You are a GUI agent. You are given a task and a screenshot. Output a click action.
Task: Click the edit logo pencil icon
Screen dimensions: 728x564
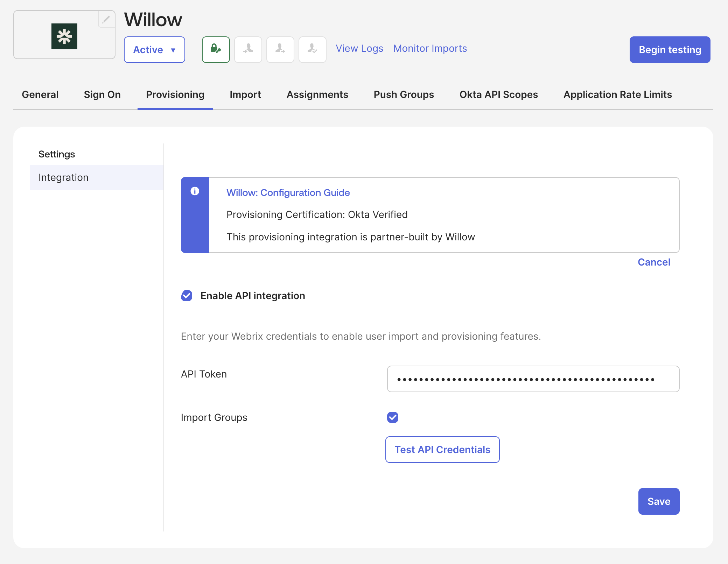(106, 19)
